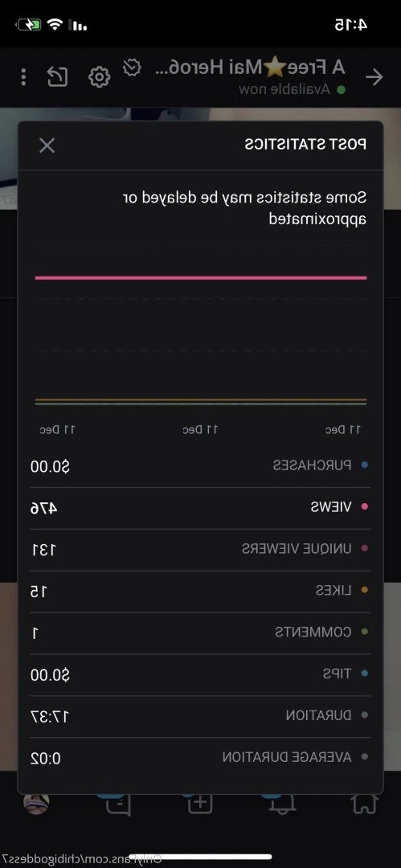Tap the new post plus icon
The height and width of the screenshot is (868, 401).
pos(200,803)
